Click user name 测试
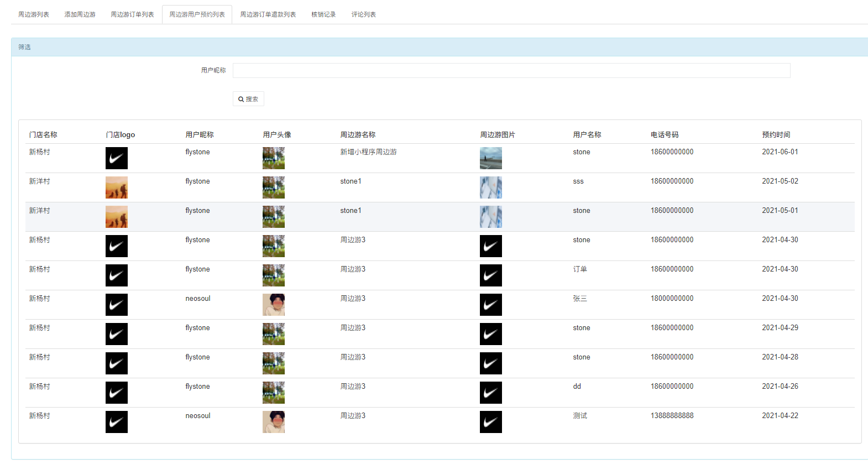 [580, 416]
